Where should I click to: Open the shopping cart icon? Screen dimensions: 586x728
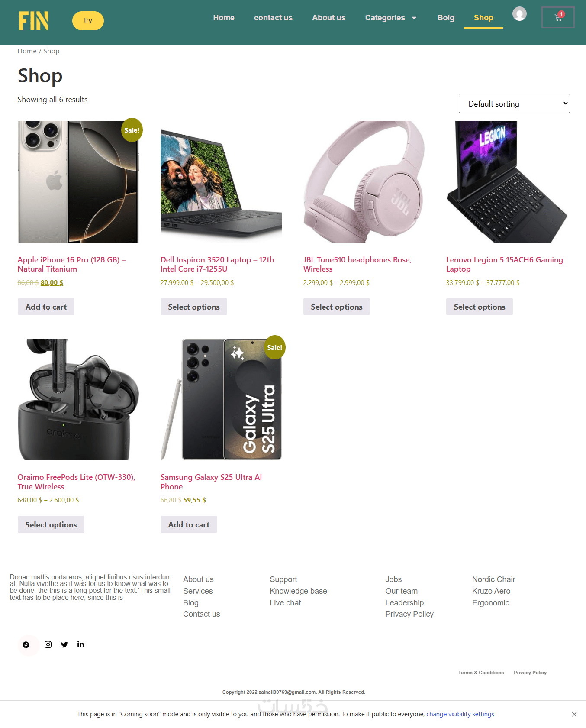pos(558,17)
